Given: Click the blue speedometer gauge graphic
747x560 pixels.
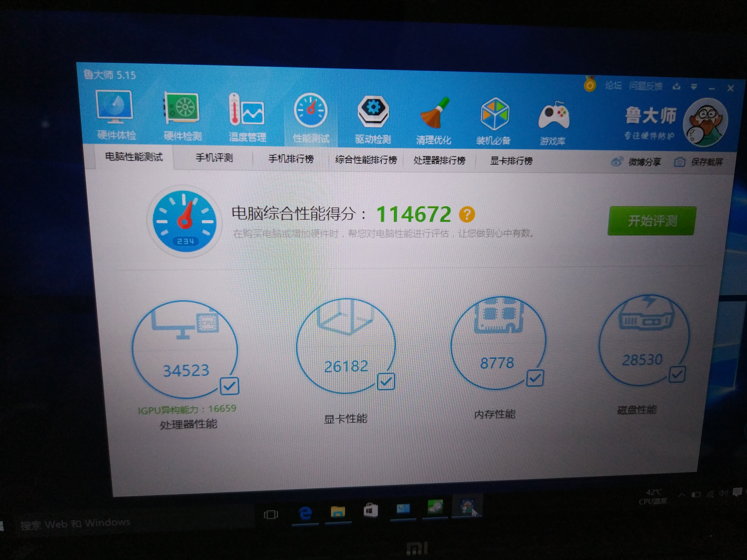Looking at the screenshot, I should click(184, 221).
